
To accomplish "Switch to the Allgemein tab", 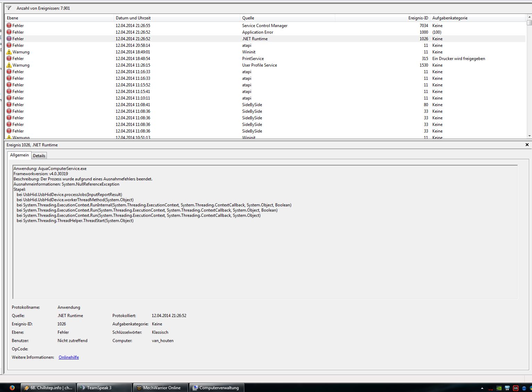I will tap(19, 155).
